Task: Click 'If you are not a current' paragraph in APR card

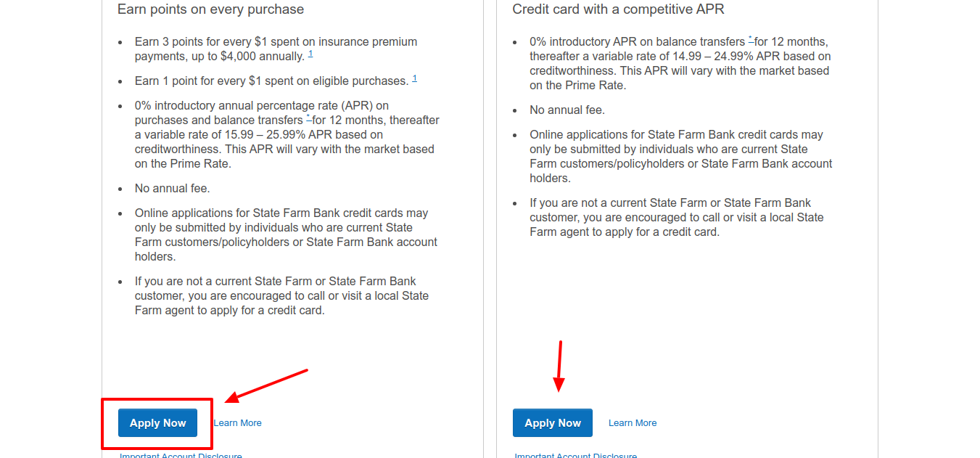Action: (x=677, y=217)
